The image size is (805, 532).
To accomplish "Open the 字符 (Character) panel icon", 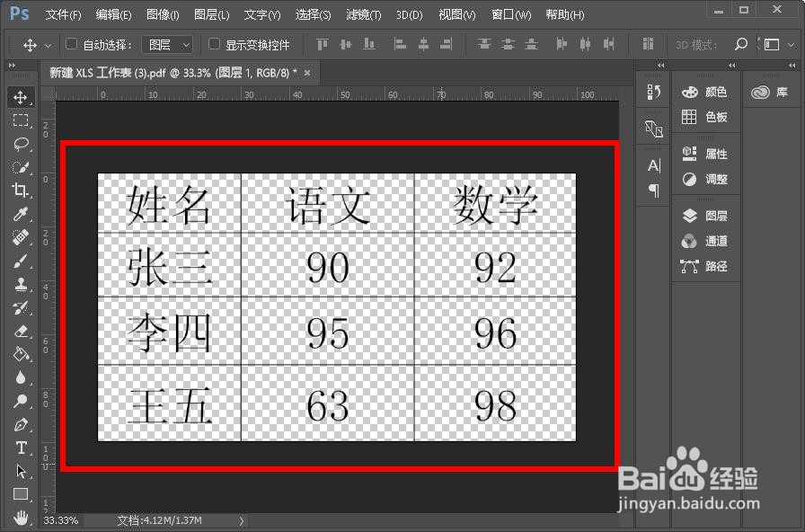I will (653, 165).
